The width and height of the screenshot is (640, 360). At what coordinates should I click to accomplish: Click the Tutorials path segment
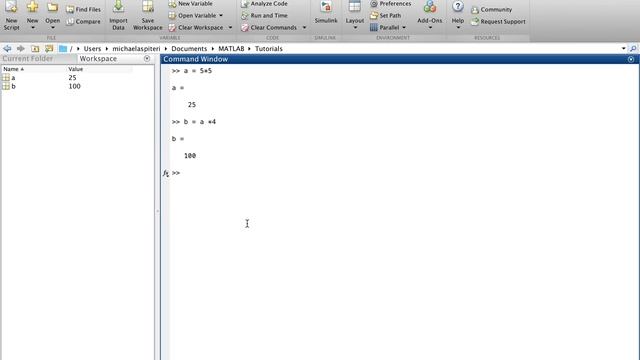tap(269, 49)
